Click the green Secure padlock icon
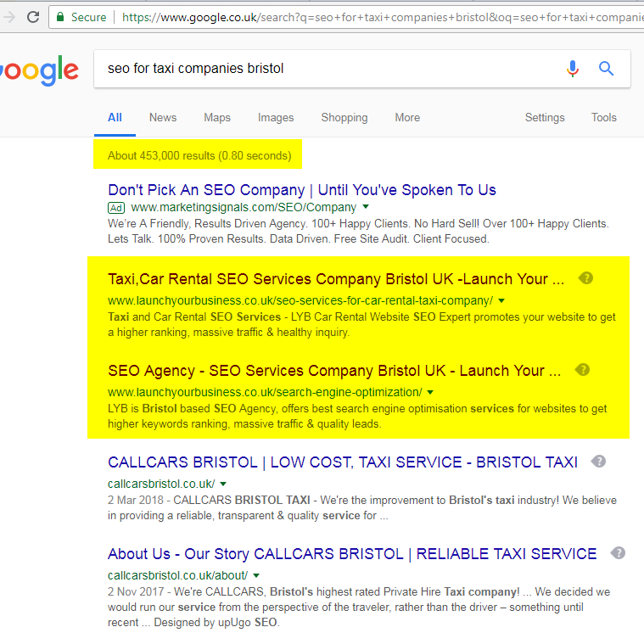This screenshot has width=644, height=644. click(60, 17)
